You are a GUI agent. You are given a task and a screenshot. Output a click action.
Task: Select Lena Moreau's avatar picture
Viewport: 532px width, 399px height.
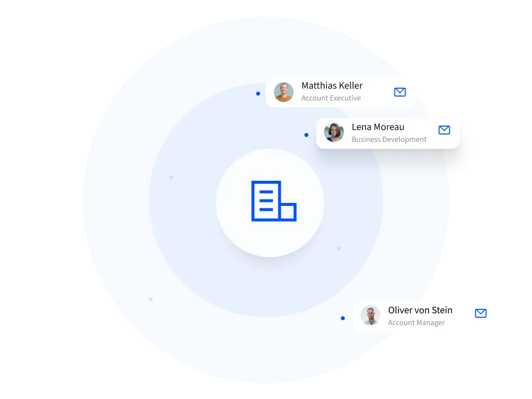click(x=334, y=133)
